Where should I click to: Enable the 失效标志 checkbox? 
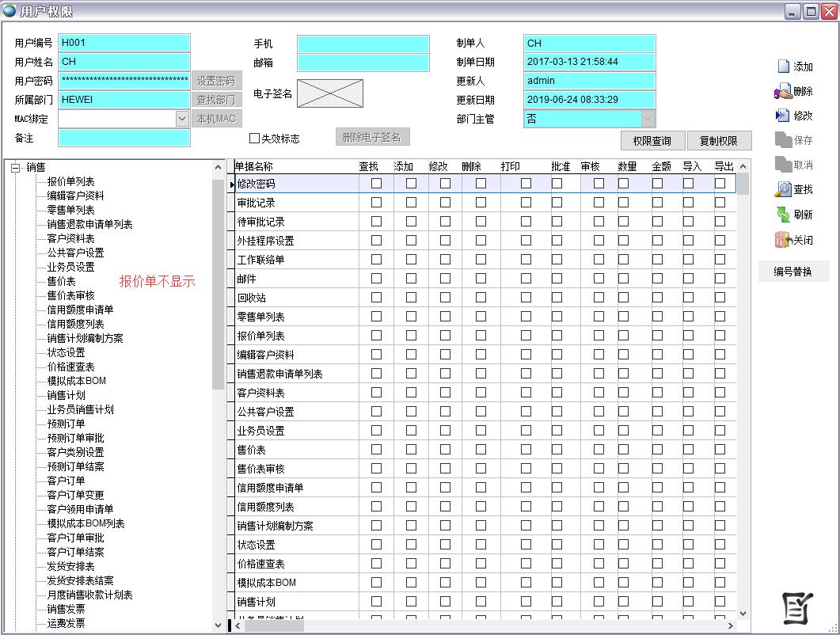[x=255, y=139]
